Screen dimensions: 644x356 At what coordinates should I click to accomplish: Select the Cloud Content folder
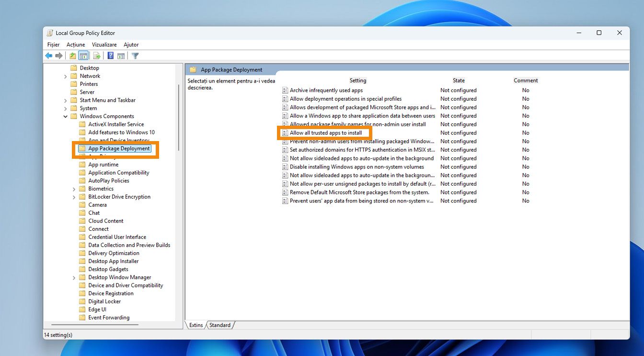[x=106, y=221]
